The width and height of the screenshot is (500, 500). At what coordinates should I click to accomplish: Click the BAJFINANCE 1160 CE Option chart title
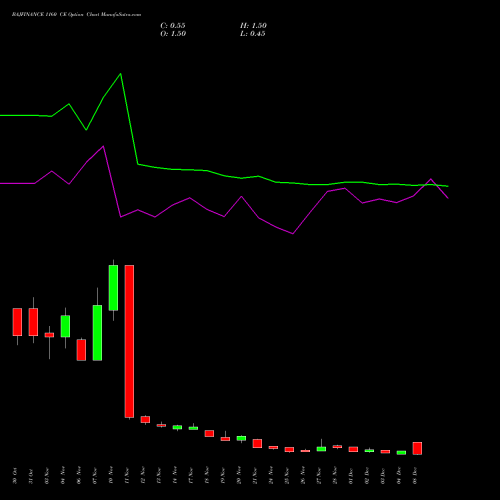tap(76, 15)
